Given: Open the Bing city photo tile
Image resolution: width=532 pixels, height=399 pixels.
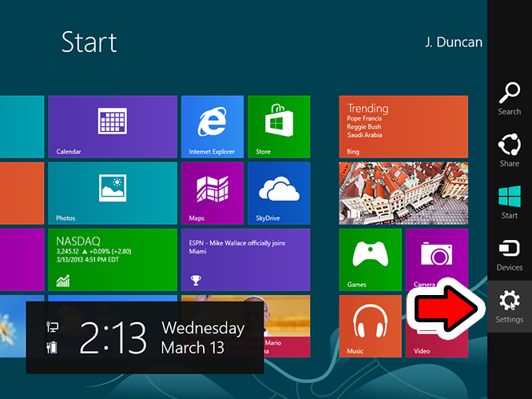Looking at the screenshot, I should 403,194.
